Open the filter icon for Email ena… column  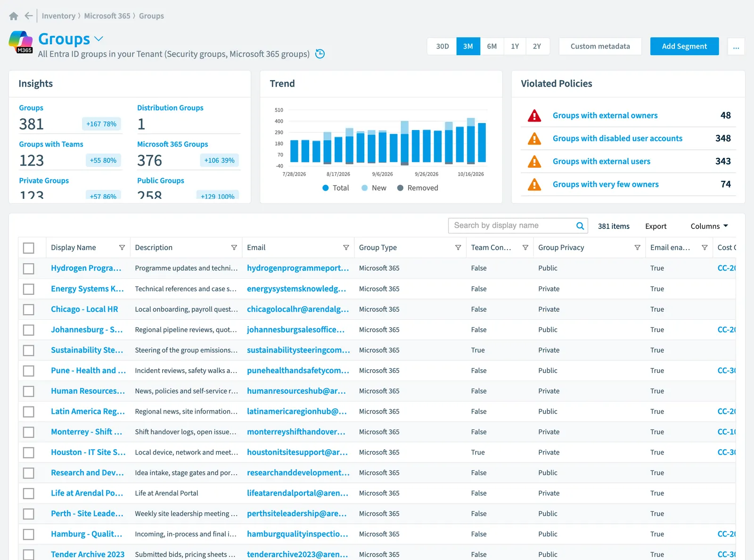coord(705,248)
